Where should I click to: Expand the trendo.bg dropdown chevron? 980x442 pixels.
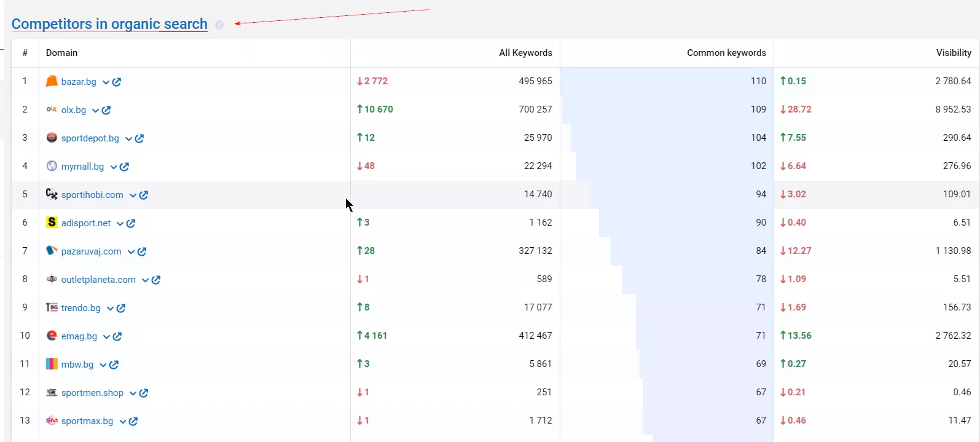[110, 309]
